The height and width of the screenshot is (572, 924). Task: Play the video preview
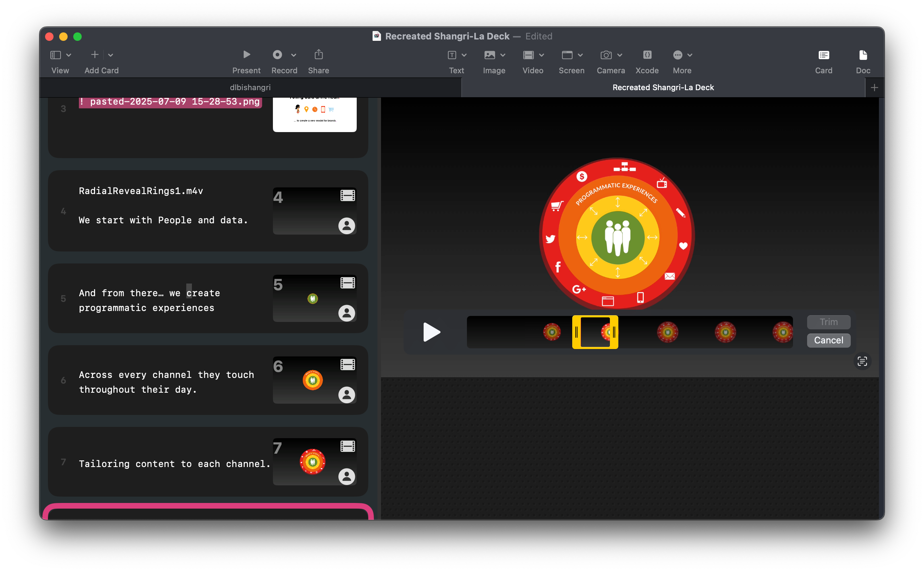click(431, 332)
